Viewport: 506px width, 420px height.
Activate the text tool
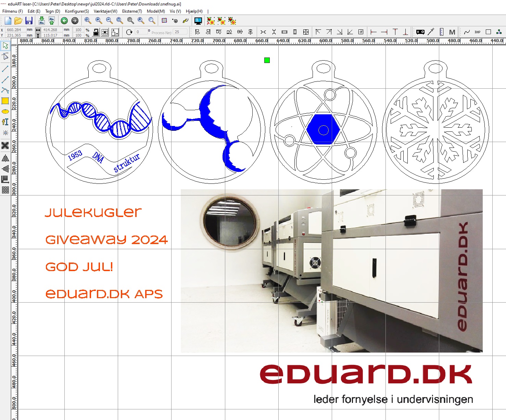(5, 122)
